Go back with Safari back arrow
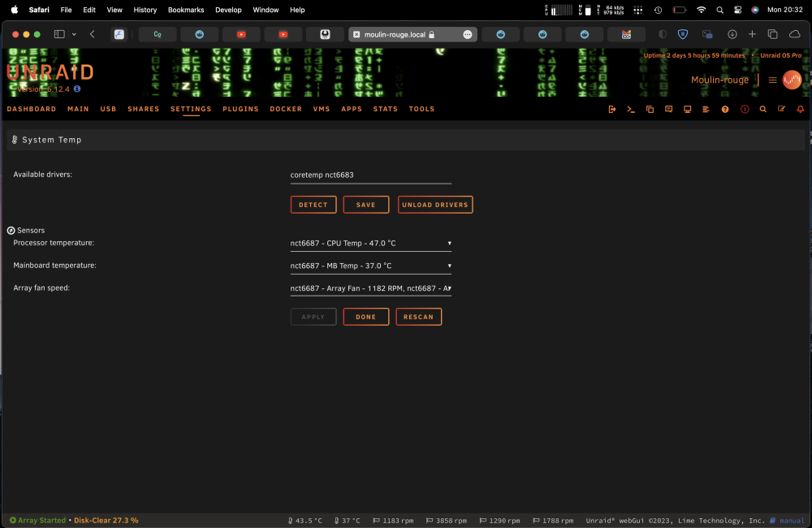The height and width of the screenshot is (528, 812). coord(93,34)
